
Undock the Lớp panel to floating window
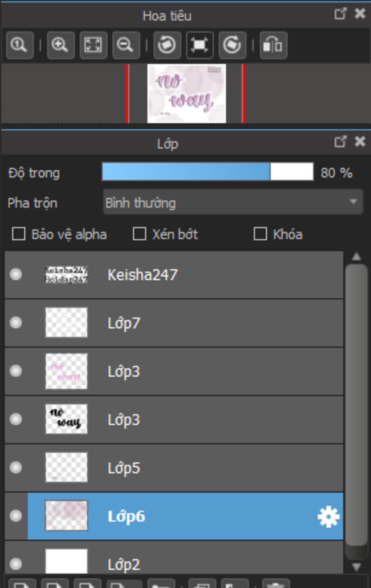tap(340, 142)
